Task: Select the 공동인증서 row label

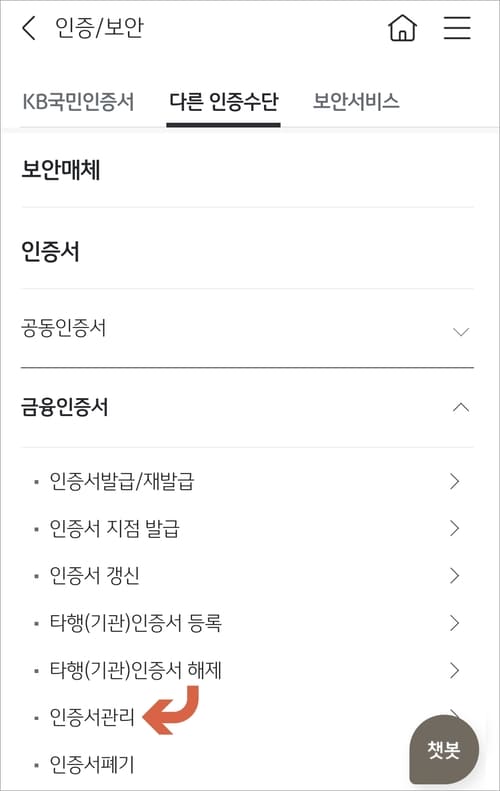Action: click(x=64, y=328)
